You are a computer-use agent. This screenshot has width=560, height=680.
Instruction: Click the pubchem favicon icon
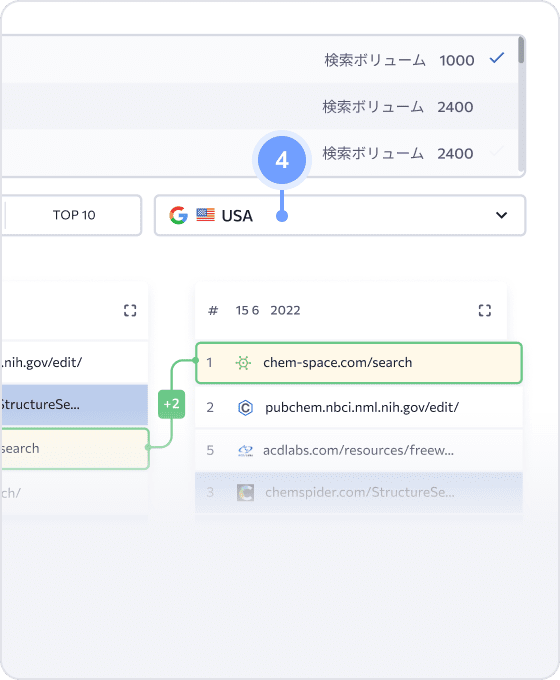[246, 408]
